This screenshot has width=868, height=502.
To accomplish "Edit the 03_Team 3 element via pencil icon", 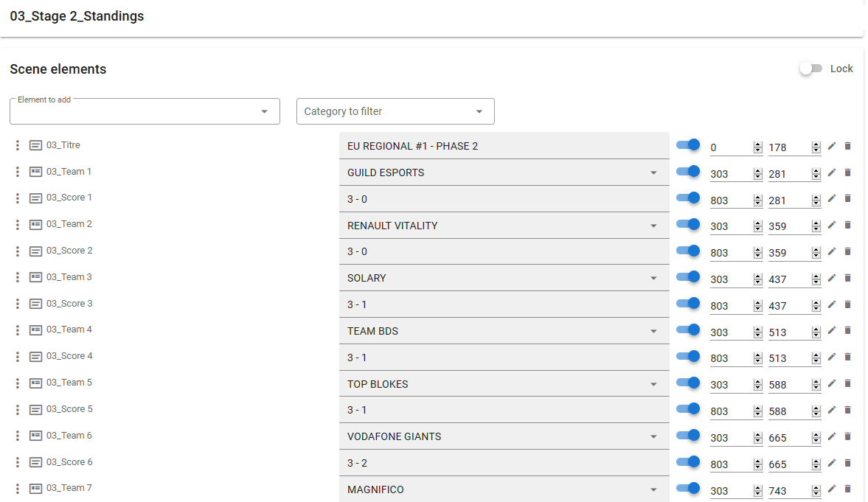I will [832, 278].
